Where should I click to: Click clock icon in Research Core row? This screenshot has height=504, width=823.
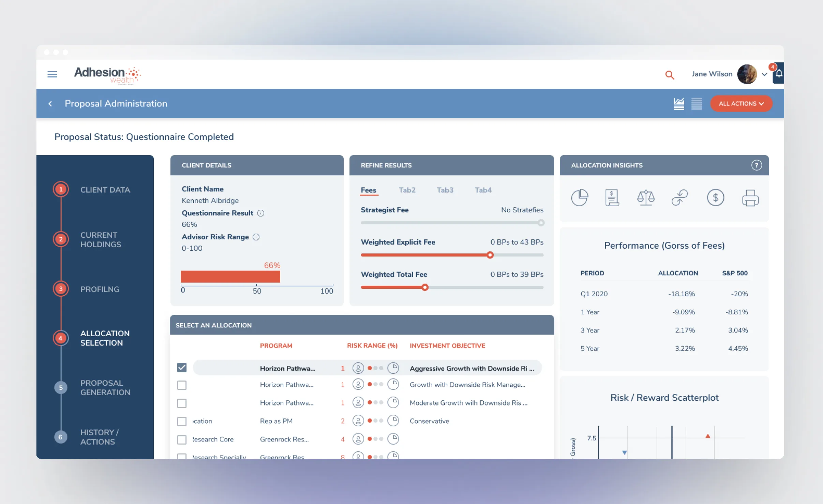point(393,439)
